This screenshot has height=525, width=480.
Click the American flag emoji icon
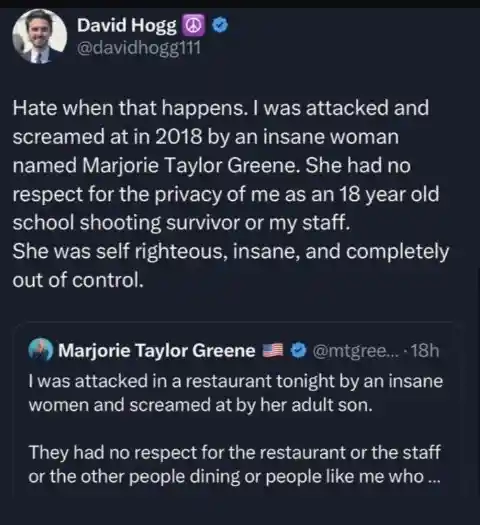[272, 350]
